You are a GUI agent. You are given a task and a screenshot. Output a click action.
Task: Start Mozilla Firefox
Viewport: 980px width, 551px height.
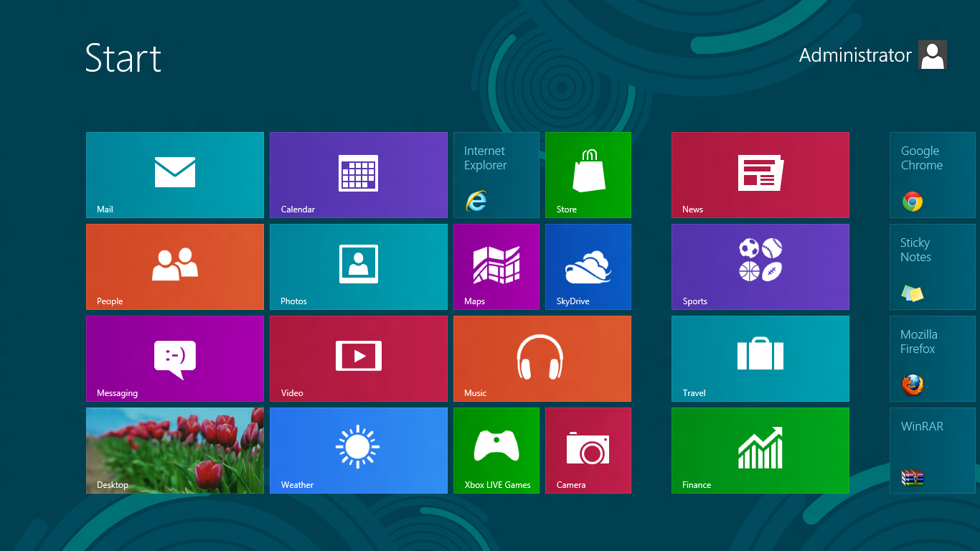[932, 358]
